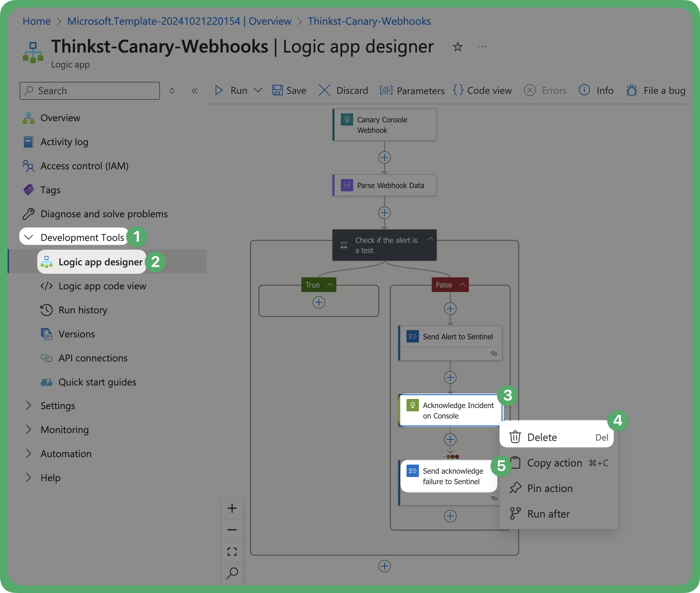This screenshot has width=700, height=593.
Task: Choose Pin action from context menu
Action: [x=559, y=488]
